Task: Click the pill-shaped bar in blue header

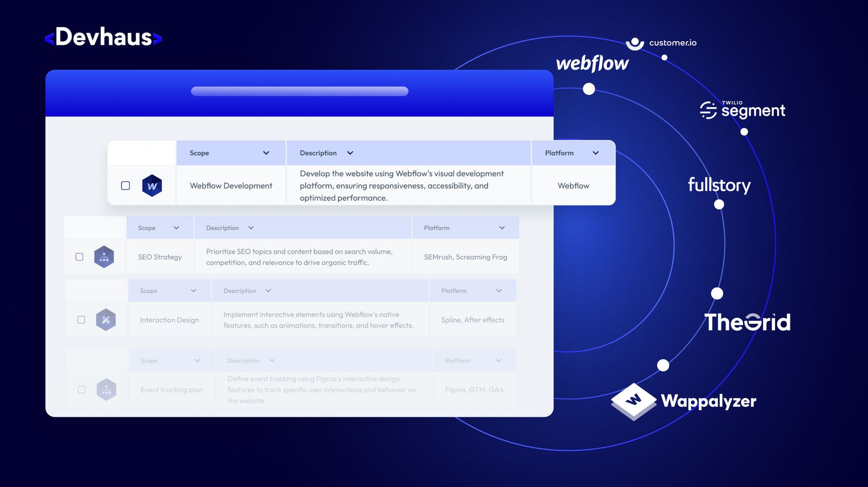Action: click(x=299, y=91)
